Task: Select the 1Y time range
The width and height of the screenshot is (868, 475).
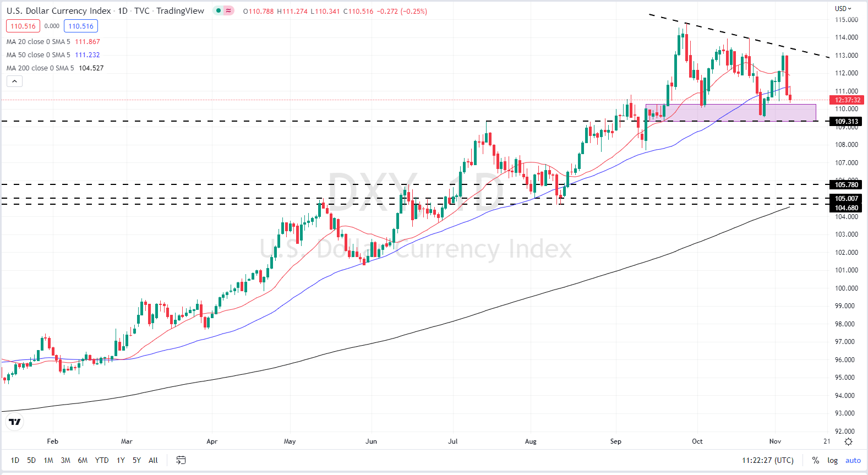Action: pyautogui.click(x=121, y=460)
